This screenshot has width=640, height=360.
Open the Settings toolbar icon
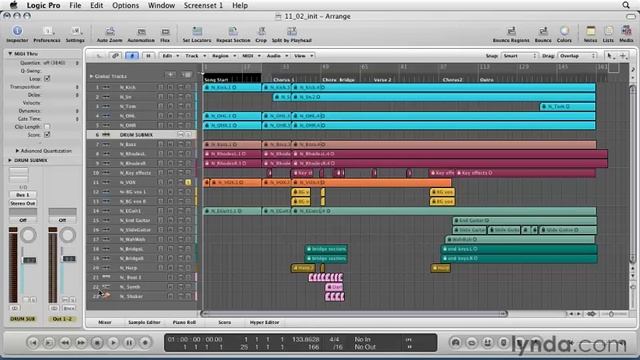pos(75,31)
